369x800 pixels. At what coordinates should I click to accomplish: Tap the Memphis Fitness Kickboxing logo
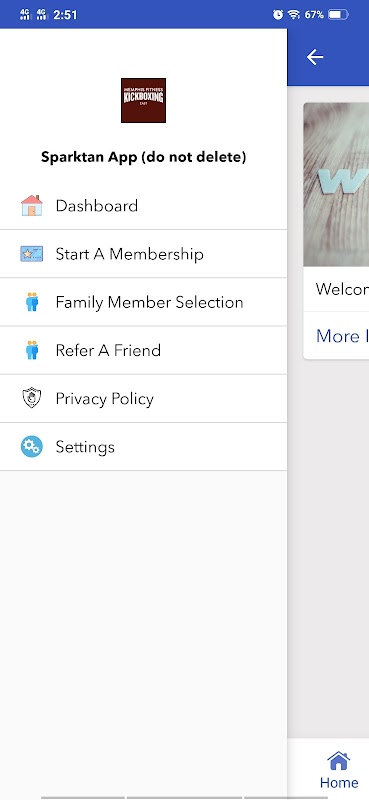[143, 100]
